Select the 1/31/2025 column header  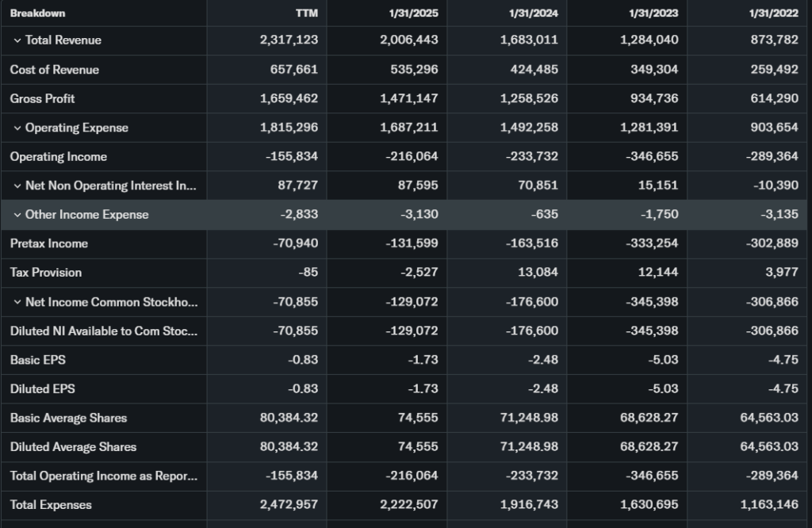[414, 13]
